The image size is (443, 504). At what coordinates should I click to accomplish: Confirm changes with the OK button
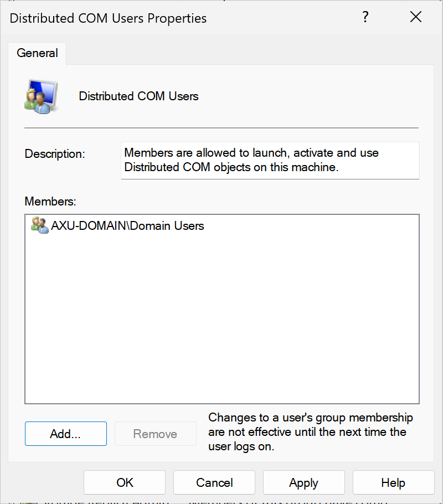coord(125,483)
